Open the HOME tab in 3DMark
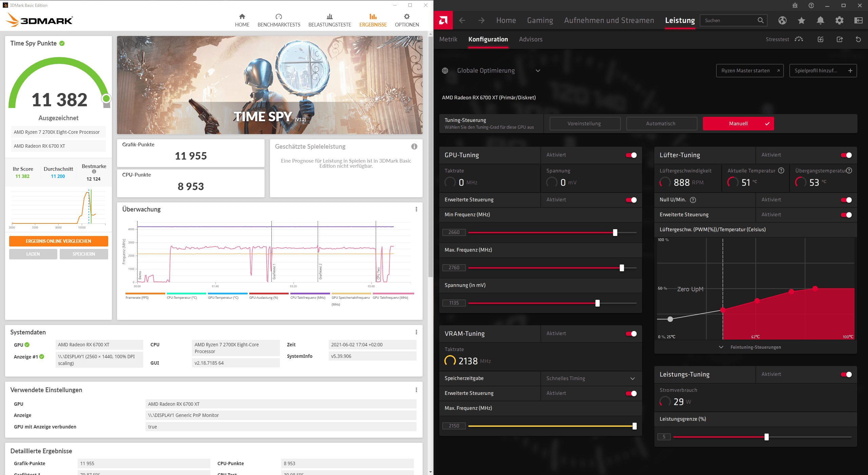 242,20
